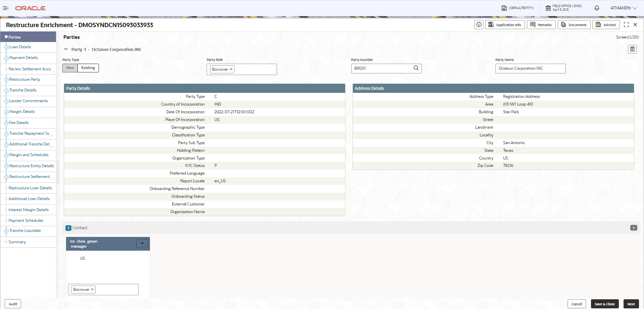644x309 pixels.
Task: Add a new contact with plus icon
Action: point(634,228)
